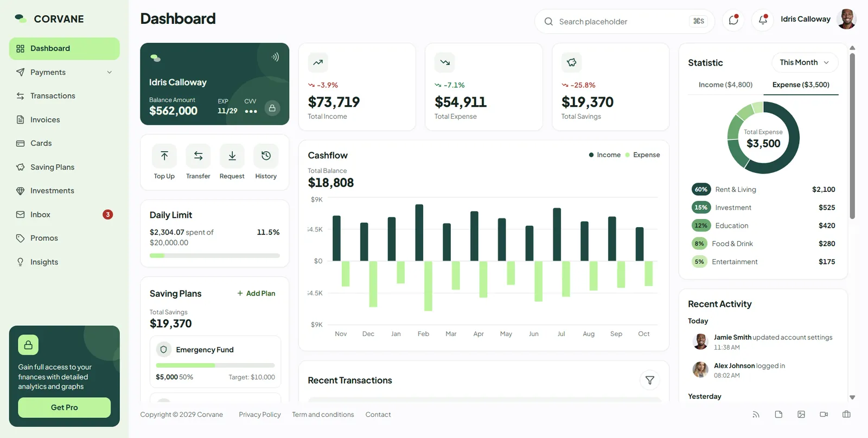Click the Emergency Fund shield icon
Viewport: 868px width, 438px height.
tap(163, 350)
